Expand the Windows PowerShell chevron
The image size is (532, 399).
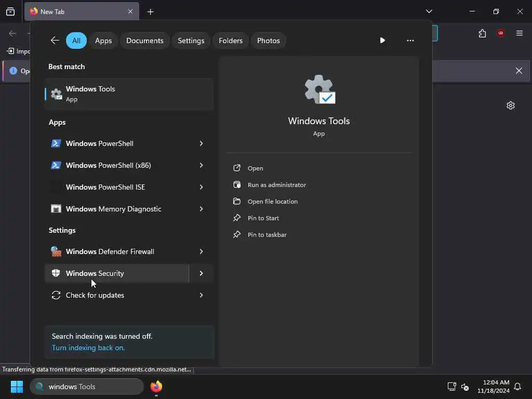[201, 143]
